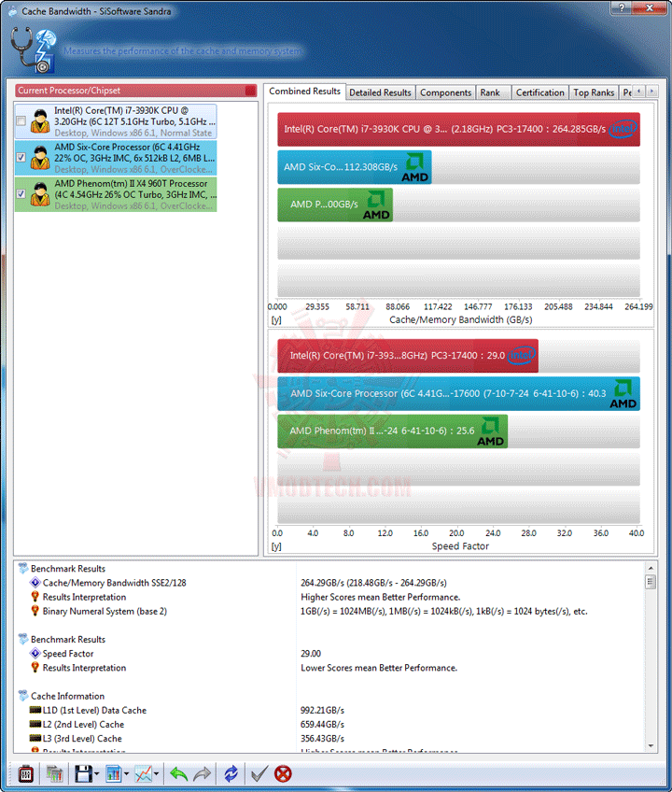Click the red Intel 29.0 speed factor bar
Image resolution: width=672 pixels, height=792 pixels.
coord(408,356)
